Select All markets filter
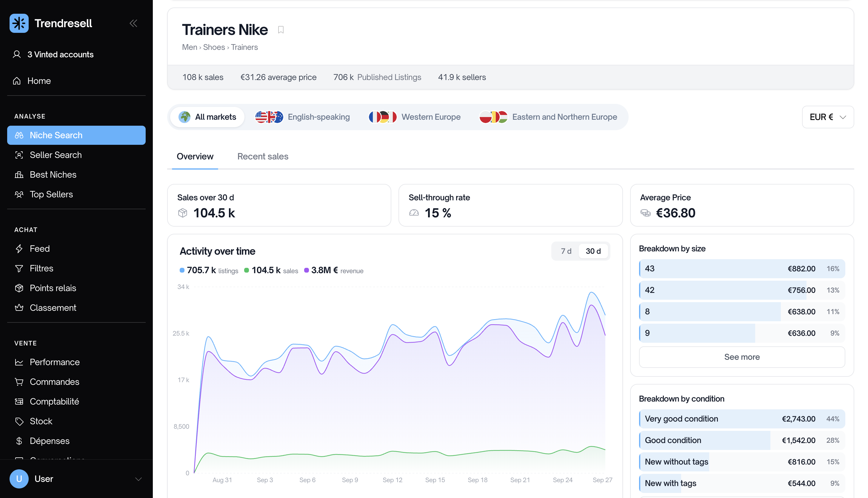 click(207, 117)
